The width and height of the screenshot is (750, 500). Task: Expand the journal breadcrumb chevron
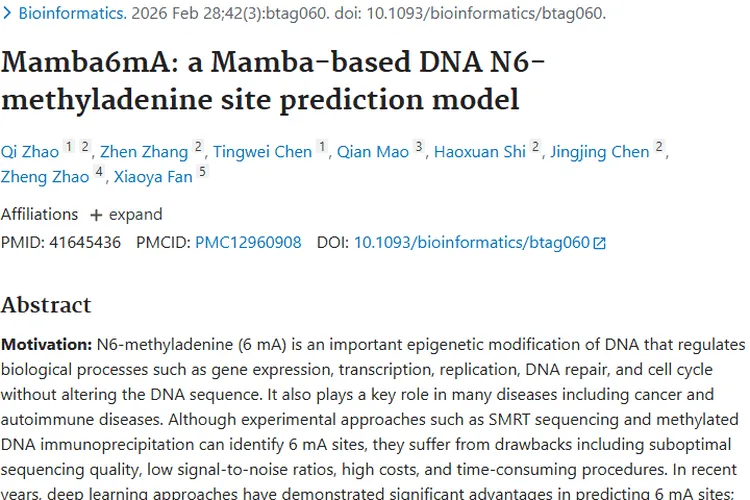7,14
